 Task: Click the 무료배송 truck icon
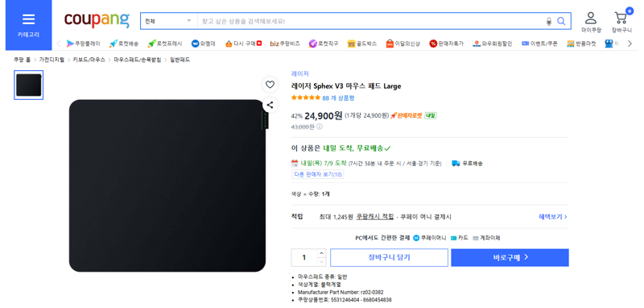[456, 163]
